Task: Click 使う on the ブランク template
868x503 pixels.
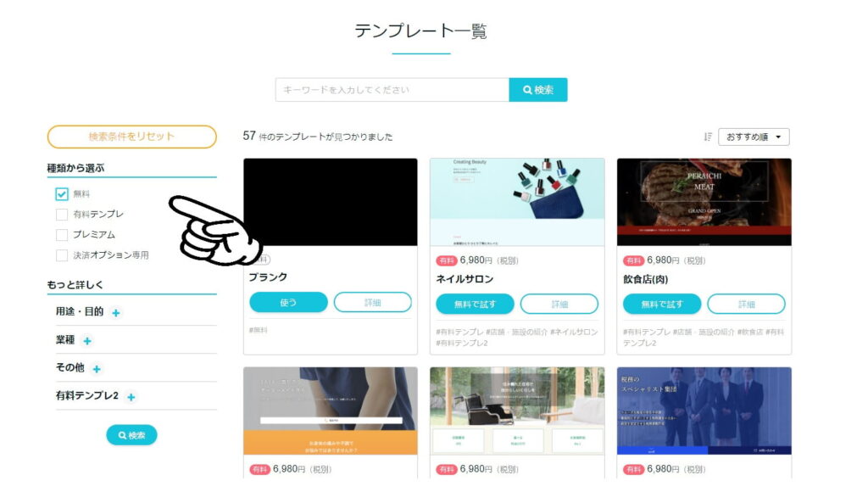Action: point(288,303)
